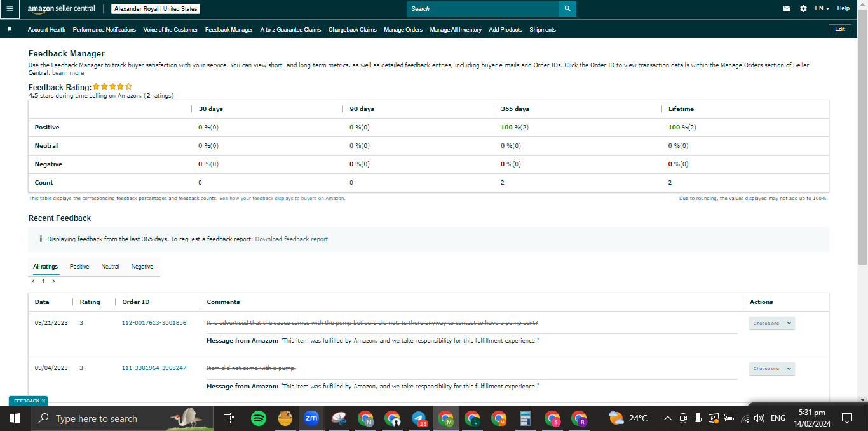868x431 pixels.
Task: Show hidden system tray icons
Action: point(668,418)
